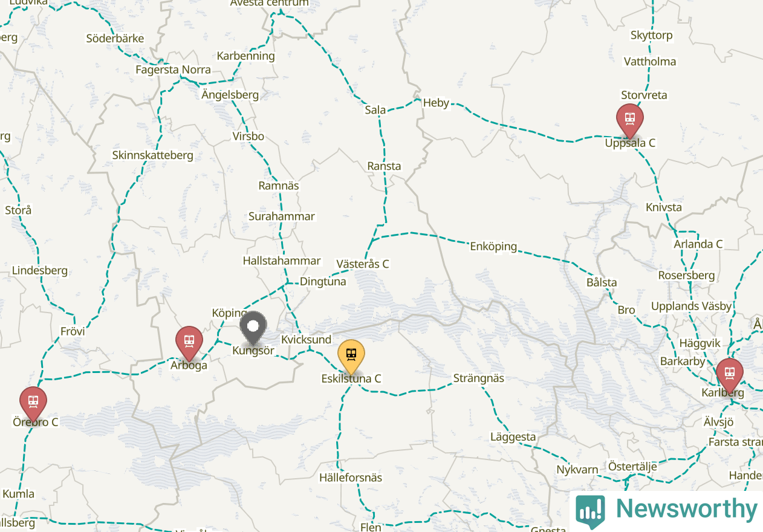Click the Sala station label
763x532 pixels.
pos(375,110)
